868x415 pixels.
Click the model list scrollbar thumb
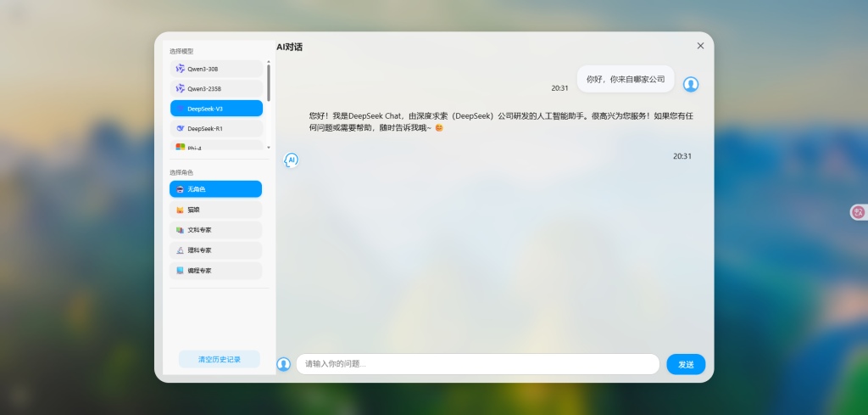click(x=269, y=83)
